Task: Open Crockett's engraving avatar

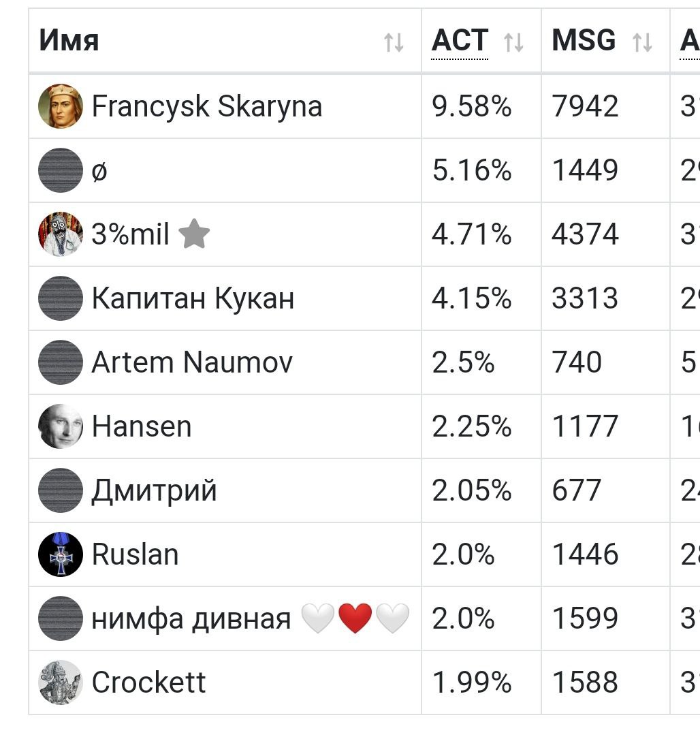Action: click(61, 682)
